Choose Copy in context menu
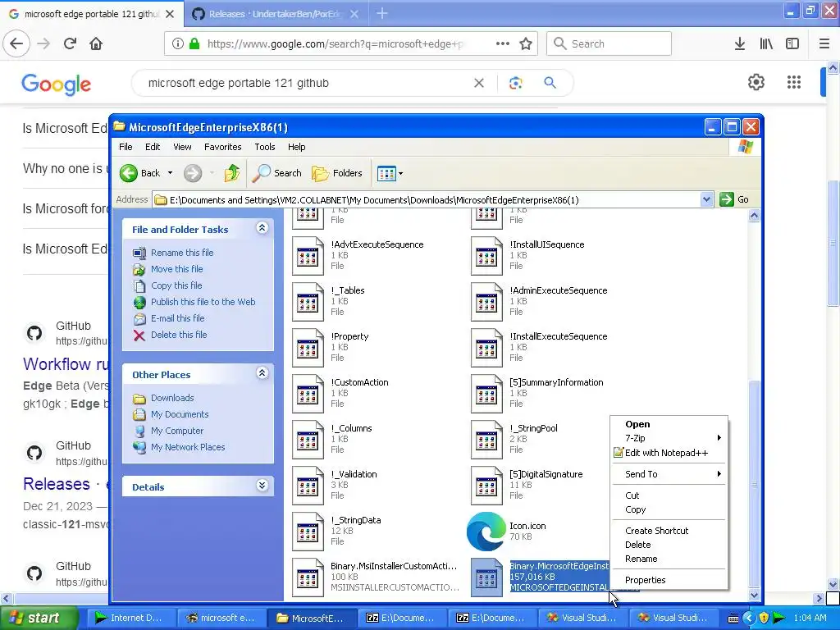Viewport: 840px width, 630px height. pyautogui.click(x=669, y=509)
